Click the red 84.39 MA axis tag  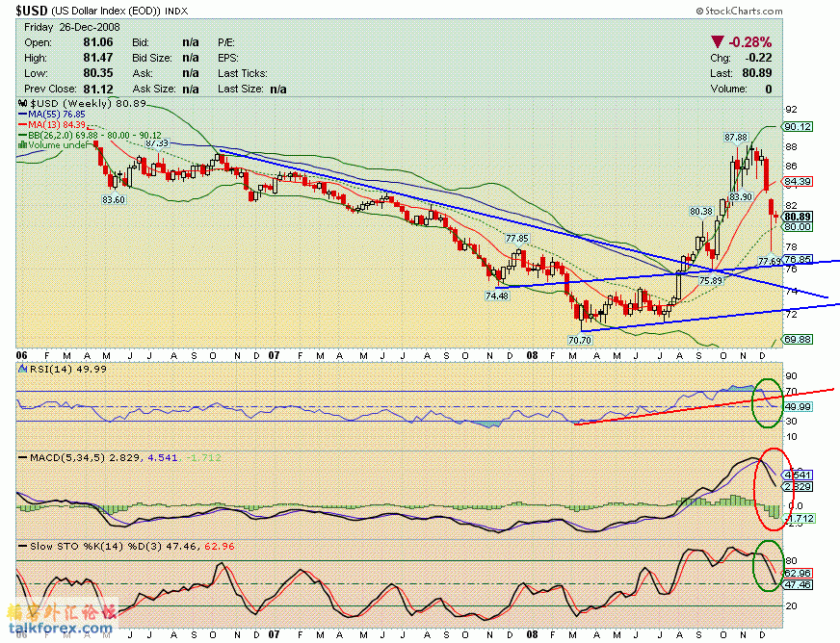(798, 182)
